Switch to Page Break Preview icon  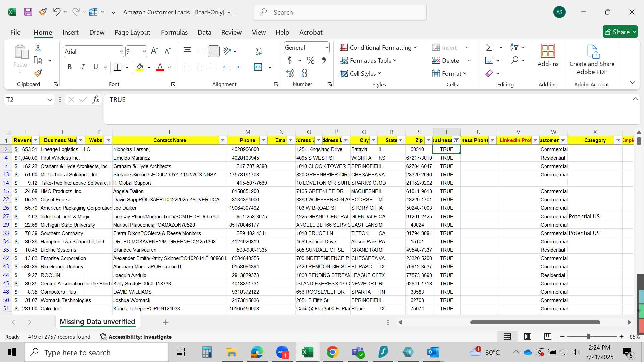[547, 336]
